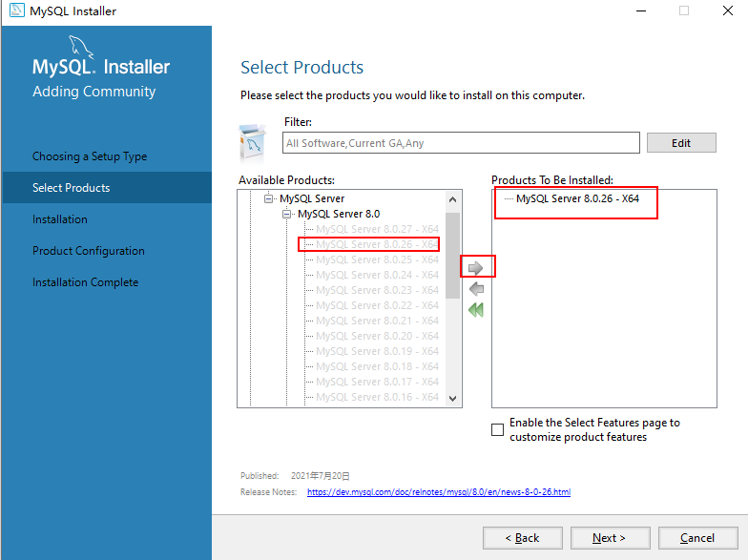The height and width of the screenshot is (560, 748).
Task: Click the right arrow to add product
Action: (x=475, y=268)
